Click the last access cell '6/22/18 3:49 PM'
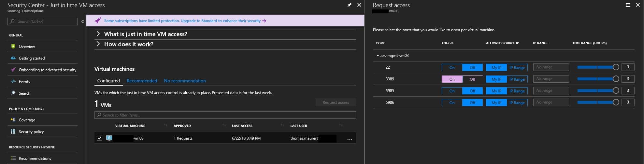This screenshot has height=164, width=644. point(246,138)
